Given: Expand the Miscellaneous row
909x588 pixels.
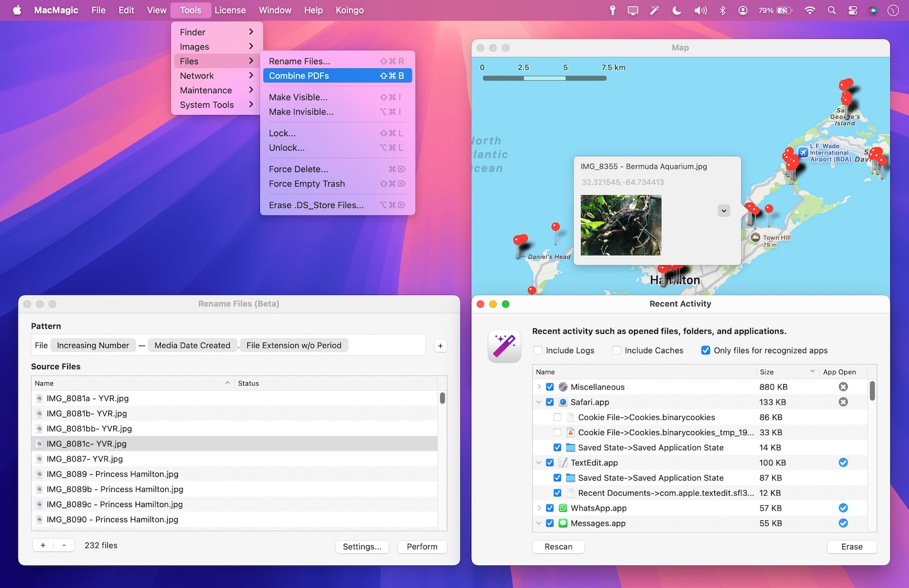Looking at the screenshot, I should [539, 387].
